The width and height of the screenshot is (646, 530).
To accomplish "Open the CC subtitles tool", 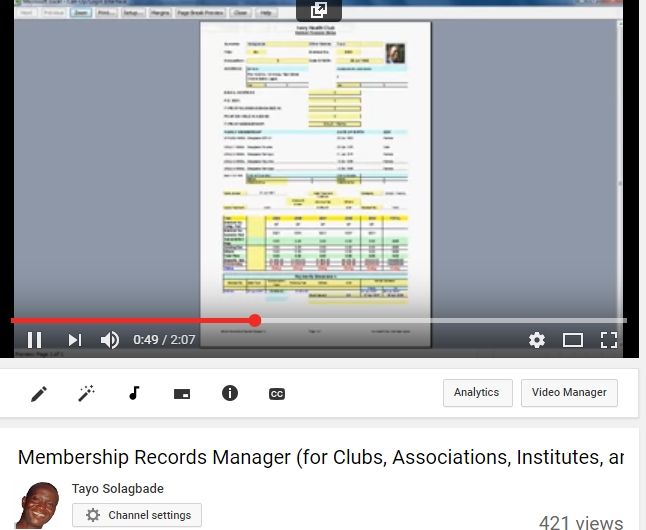I will tap(277, 394).
